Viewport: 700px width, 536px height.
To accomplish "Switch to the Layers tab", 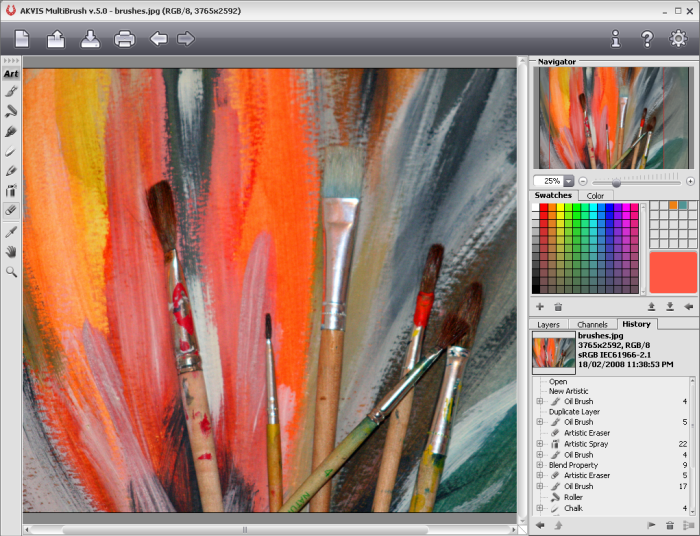I will 548,324.
